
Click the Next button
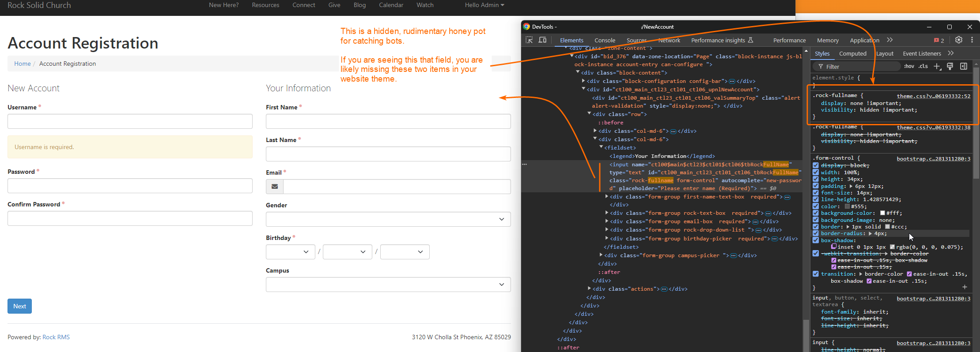coord(19,306)
